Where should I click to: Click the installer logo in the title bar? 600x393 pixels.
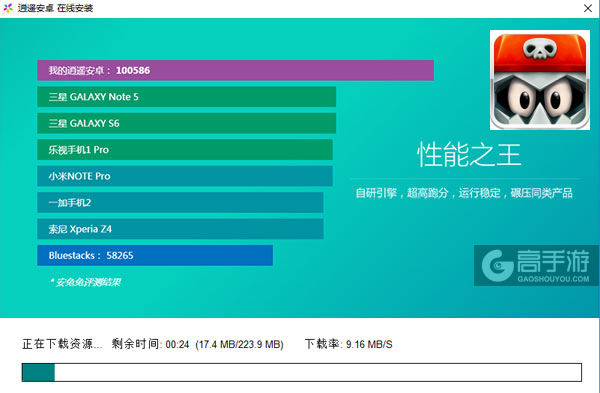8,8
